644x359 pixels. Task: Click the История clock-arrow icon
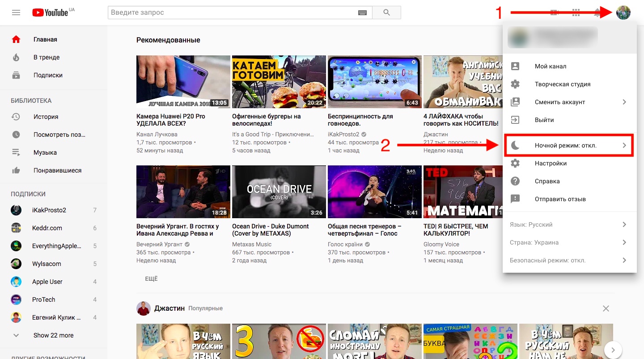coord(16,117)
